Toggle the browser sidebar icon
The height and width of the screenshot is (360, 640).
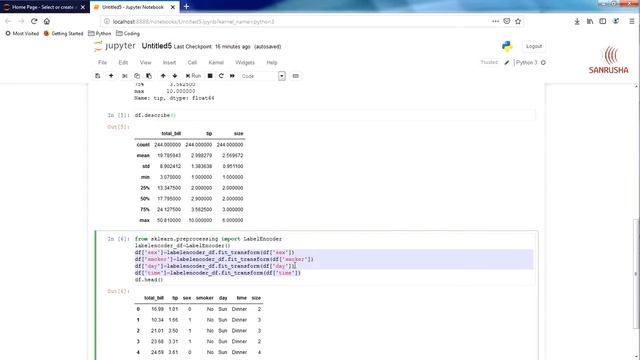602,21
